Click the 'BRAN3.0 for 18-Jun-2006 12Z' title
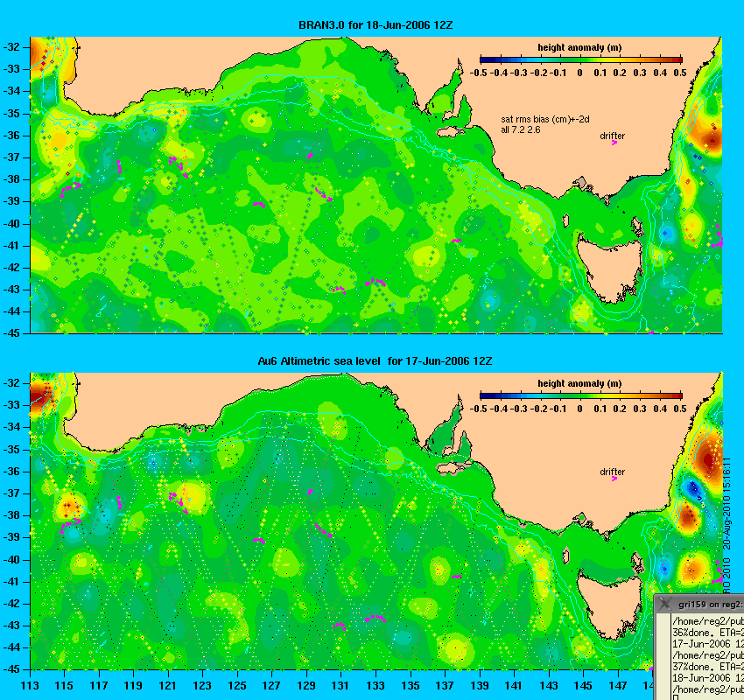 coord(376,25)
